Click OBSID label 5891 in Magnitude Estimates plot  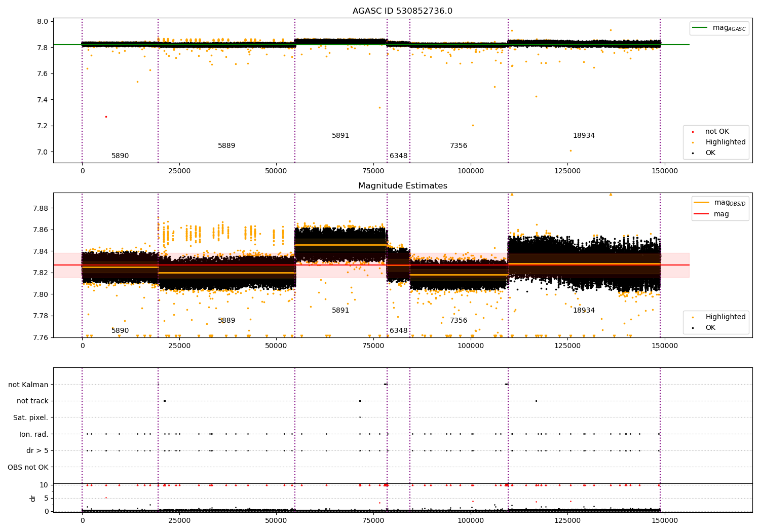tap(340, 311)
